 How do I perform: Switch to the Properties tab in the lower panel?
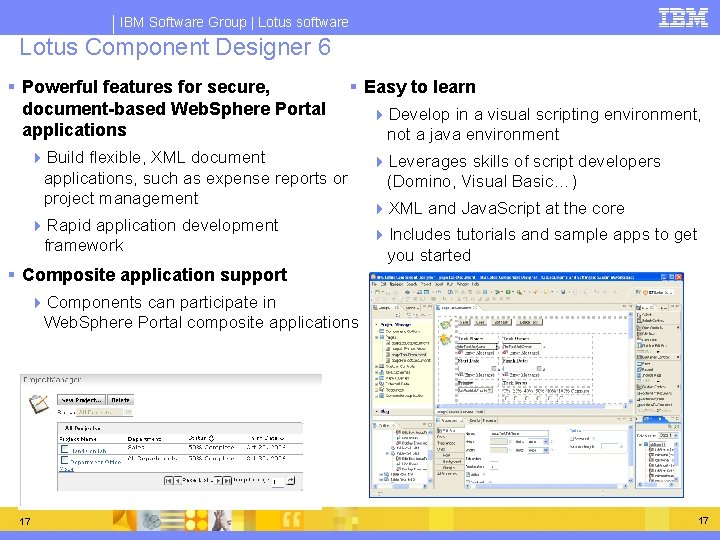coord(450,421)
